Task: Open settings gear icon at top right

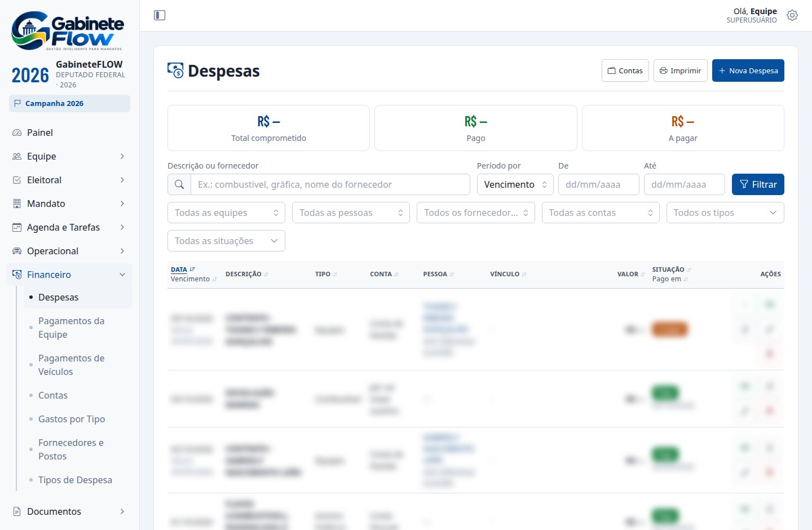Action: (x=792, y=15)
